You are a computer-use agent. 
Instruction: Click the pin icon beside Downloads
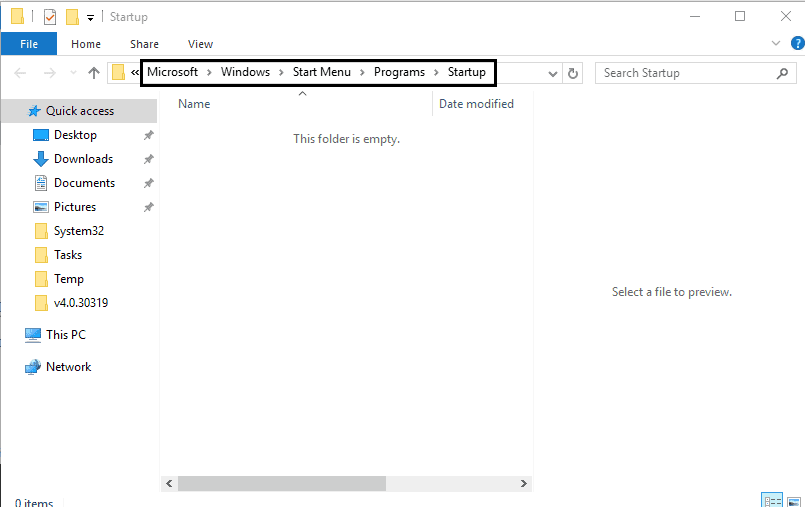click(148, 159)
